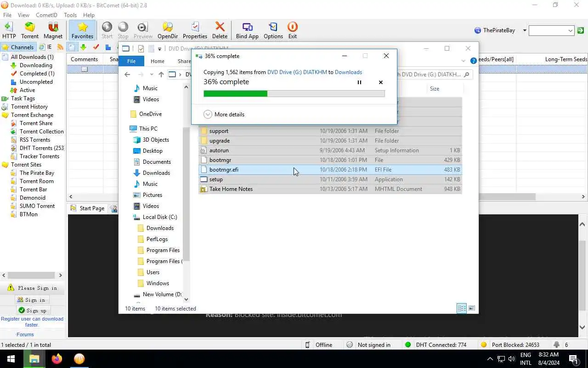This screenshot has height=368, width=588.
Task: Select Completed (1) in BitComet sidebar
Action: [x=37, y=74]
